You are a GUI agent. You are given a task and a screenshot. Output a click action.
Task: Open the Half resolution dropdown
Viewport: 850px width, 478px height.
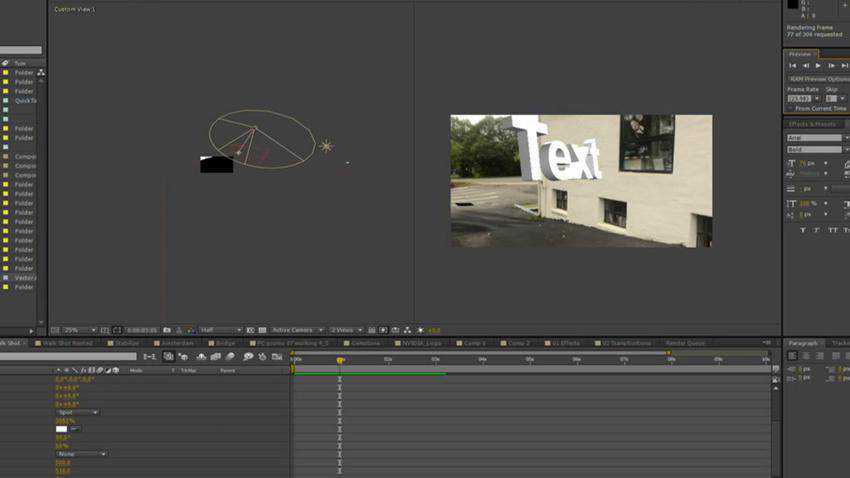click(x=220, y=330)
